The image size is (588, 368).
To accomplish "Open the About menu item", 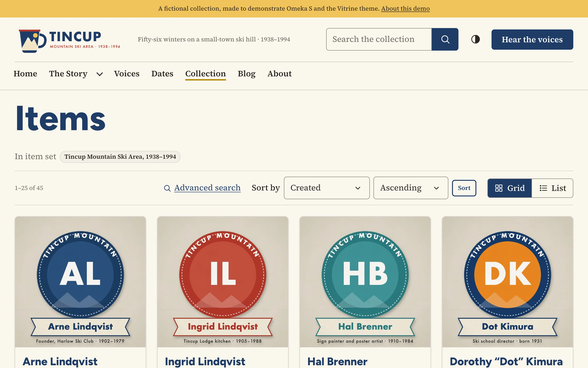I will coord(280,74).
